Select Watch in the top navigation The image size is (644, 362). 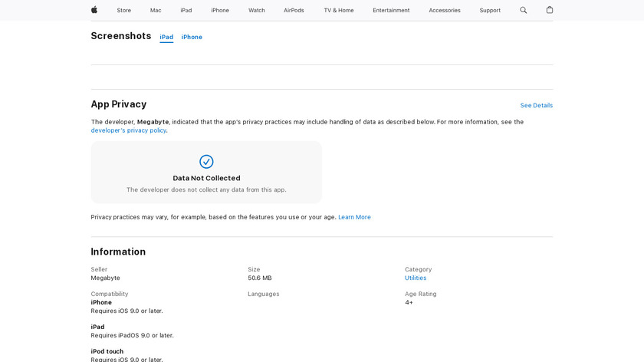click(x=256, y=10)
